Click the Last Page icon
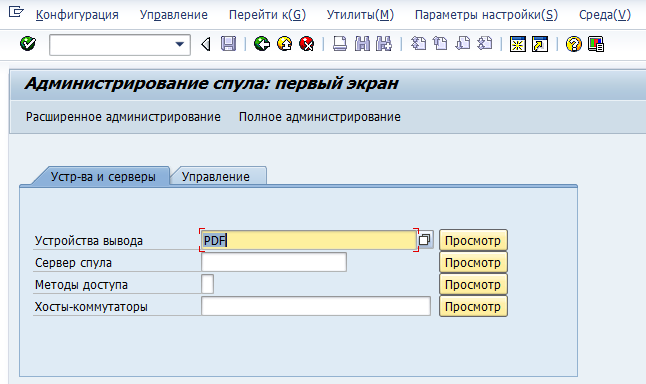 (x=484, y=44)
